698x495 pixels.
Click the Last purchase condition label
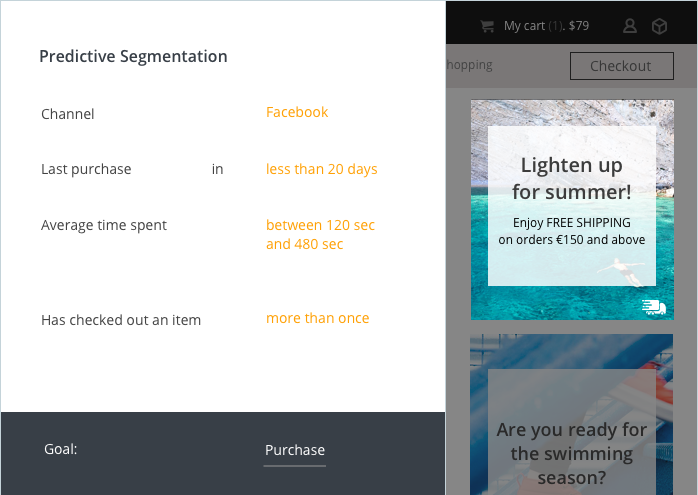tap(86, 169)
